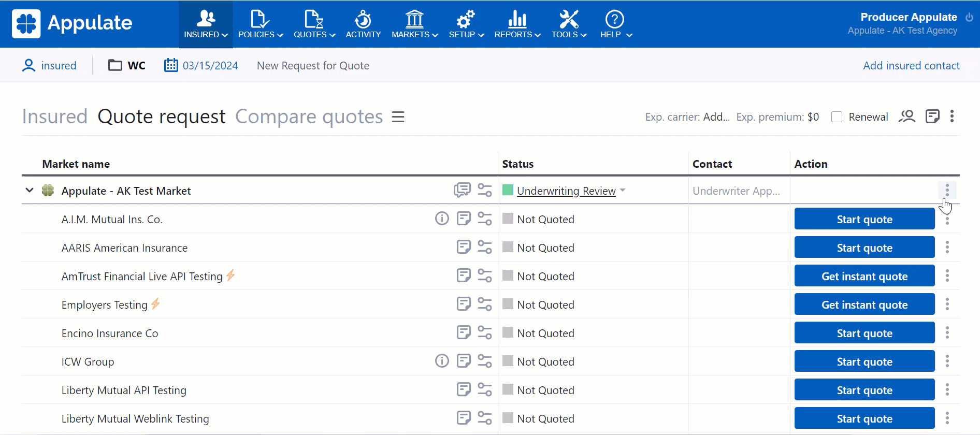Expand the Markets navigation menu
Image resolution: width=980 pixels, height=435 pixels.
tap(414, 24)
